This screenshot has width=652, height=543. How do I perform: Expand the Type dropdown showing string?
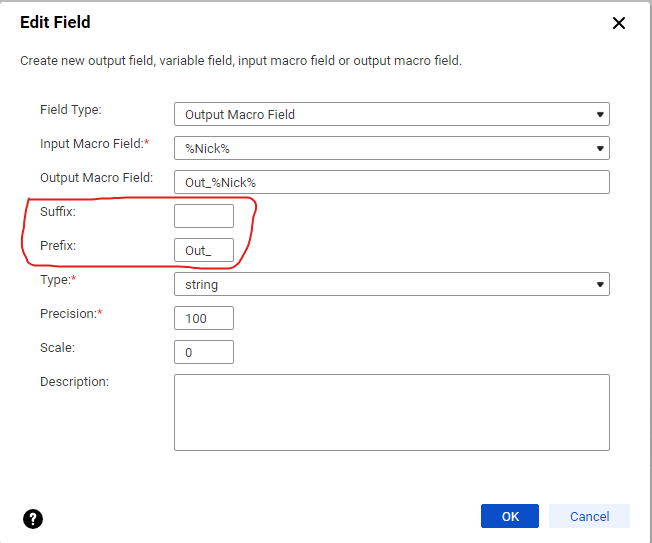pos(391,284)
